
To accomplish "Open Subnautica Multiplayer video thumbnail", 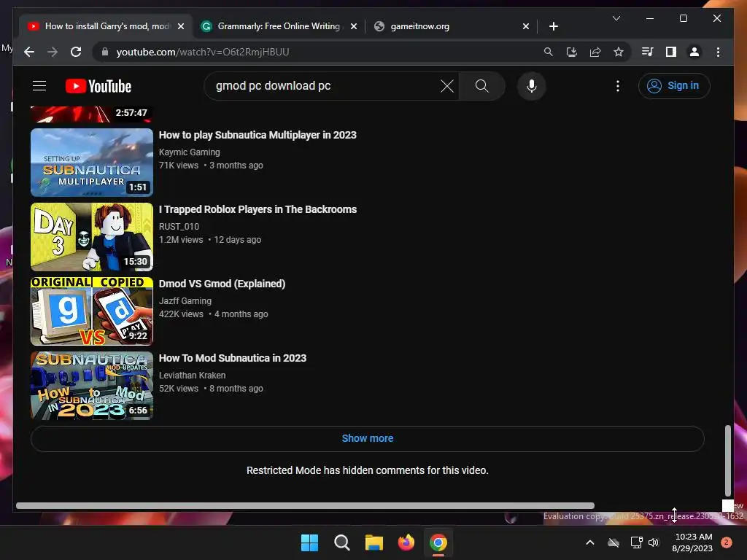I will (91, 163).
